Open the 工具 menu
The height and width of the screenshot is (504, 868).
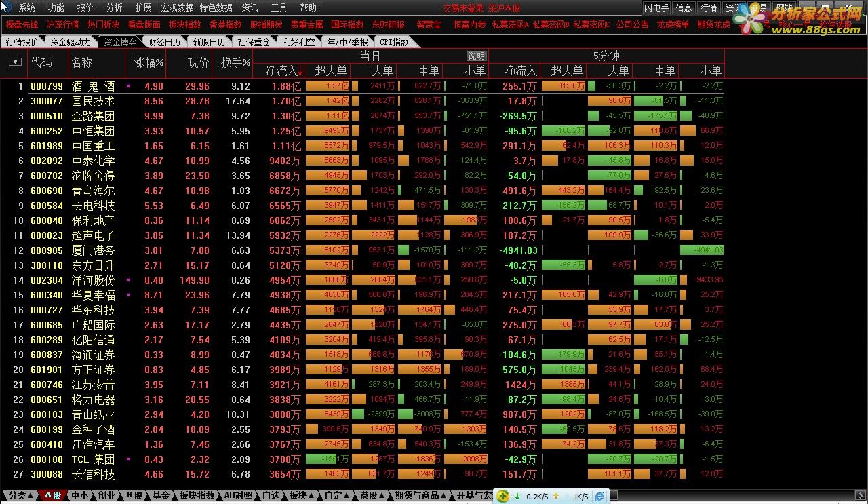279,7
